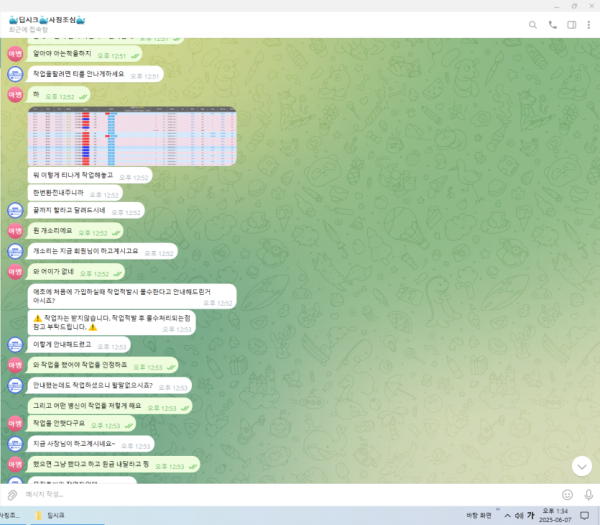Viewport: 600px width, 525px height.
Task: Click pink avatar beside '작업을 안했다구요'
Action: tap(15, 423)
